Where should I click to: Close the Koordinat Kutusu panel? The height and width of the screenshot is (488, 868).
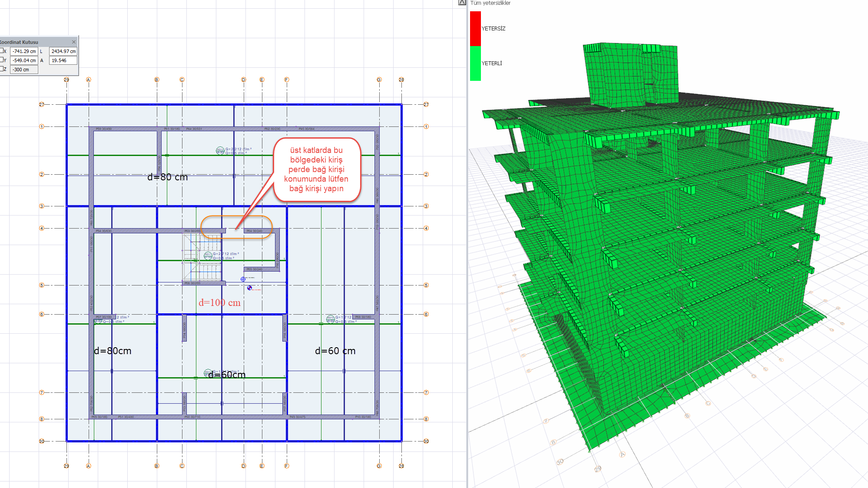[74, 42]
